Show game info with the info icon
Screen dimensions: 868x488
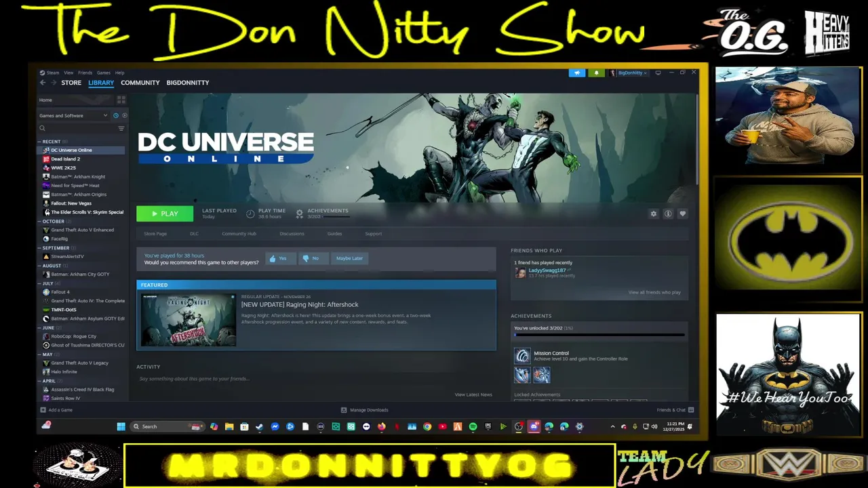[x=668, y=213]
